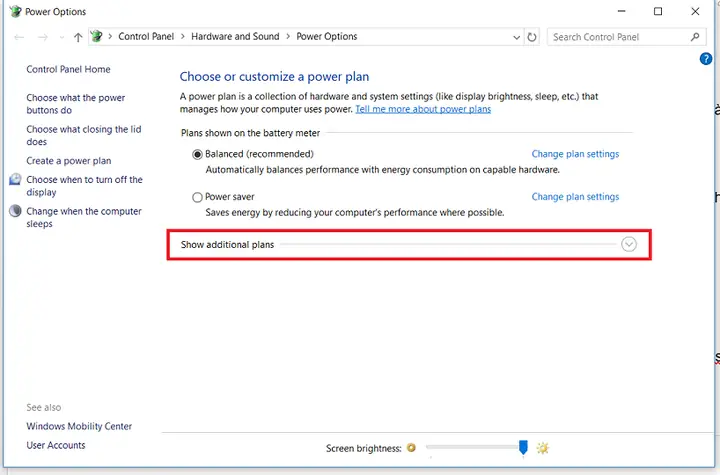Open Create a power plan link
720x475 pixels.
click(69, 161)
